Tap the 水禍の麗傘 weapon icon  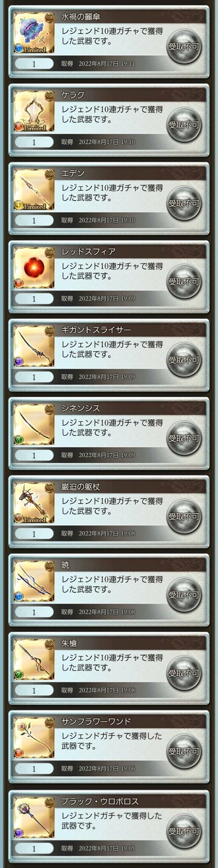(34, 33)
